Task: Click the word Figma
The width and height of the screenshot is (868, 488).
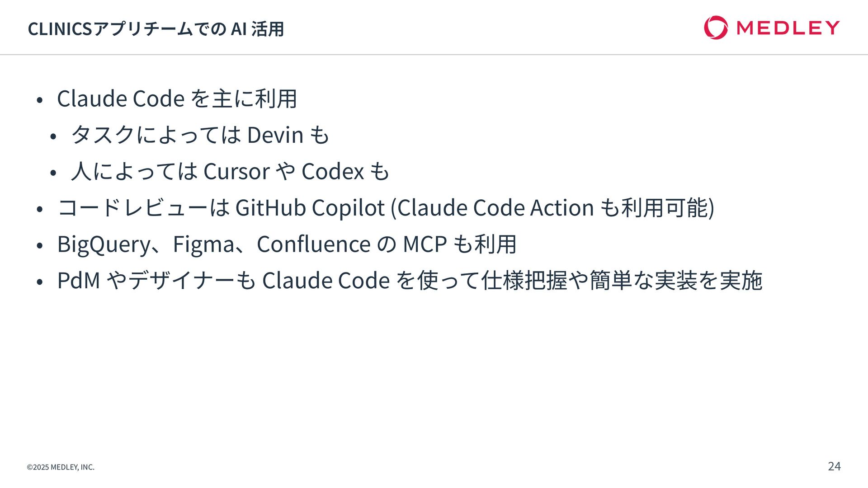Action: pyautogui.click(x=203, y=244)
